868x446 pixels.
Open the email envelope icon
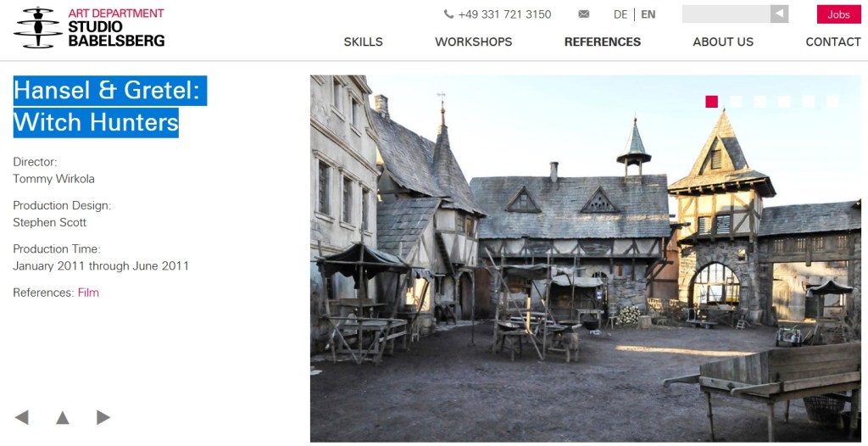pos(583,14)
